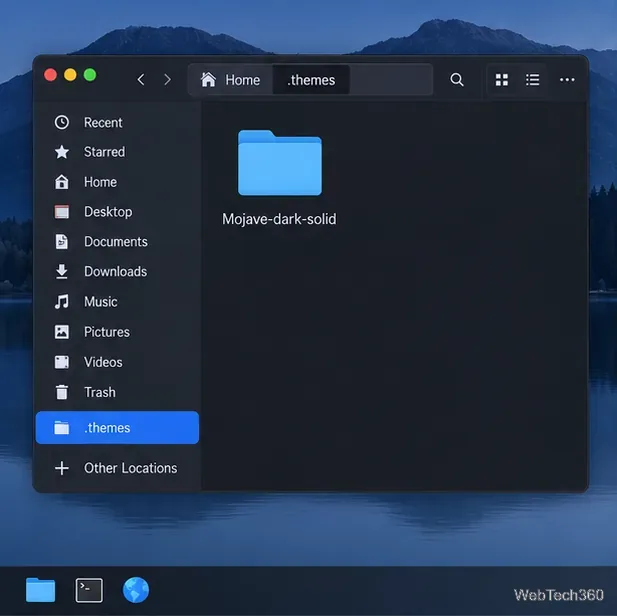Image resolution: width=617 pixels, height=616 pixels.
Task: Click the .themes folder icon in sidebar
Action: (62, 427)
